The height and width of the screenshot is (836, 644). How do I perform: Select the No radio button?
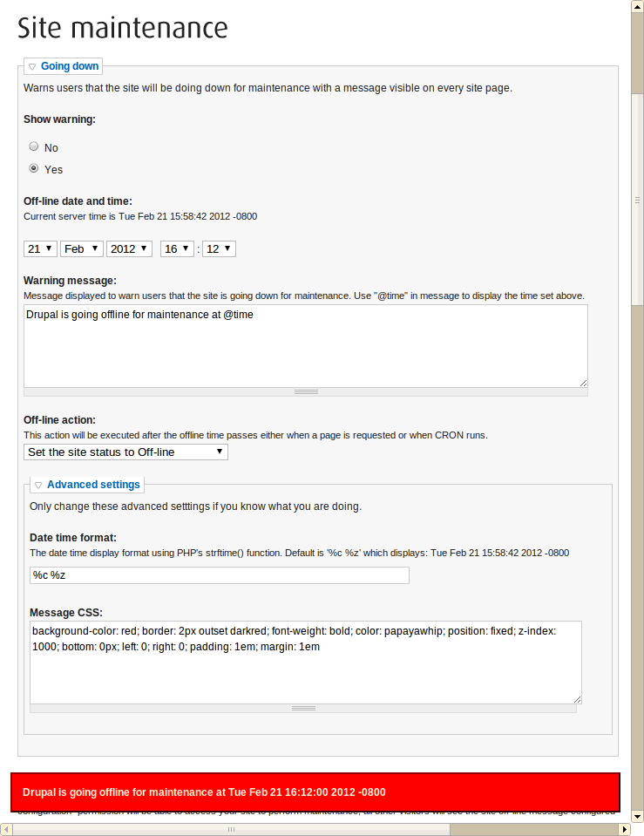point(34,147)
